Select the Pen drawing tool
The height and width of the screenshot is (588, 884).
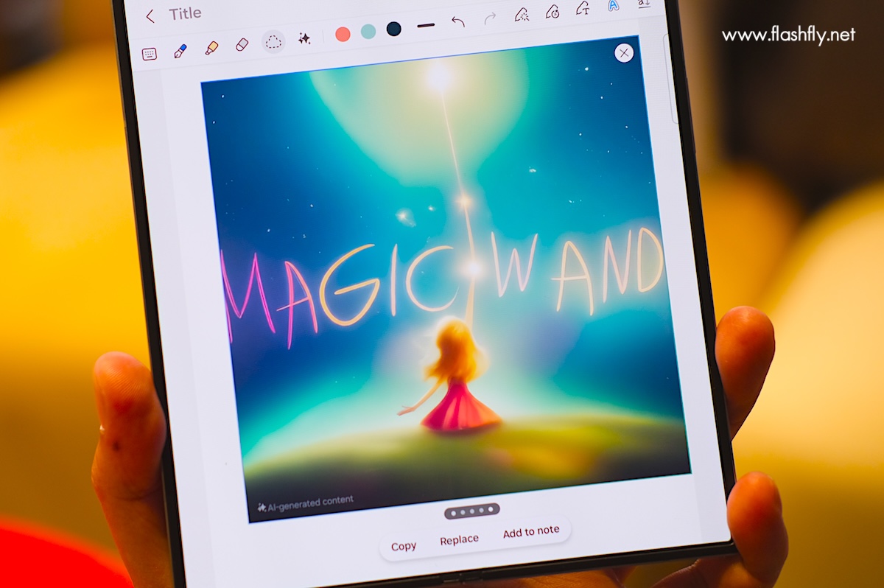click(180, 50)
